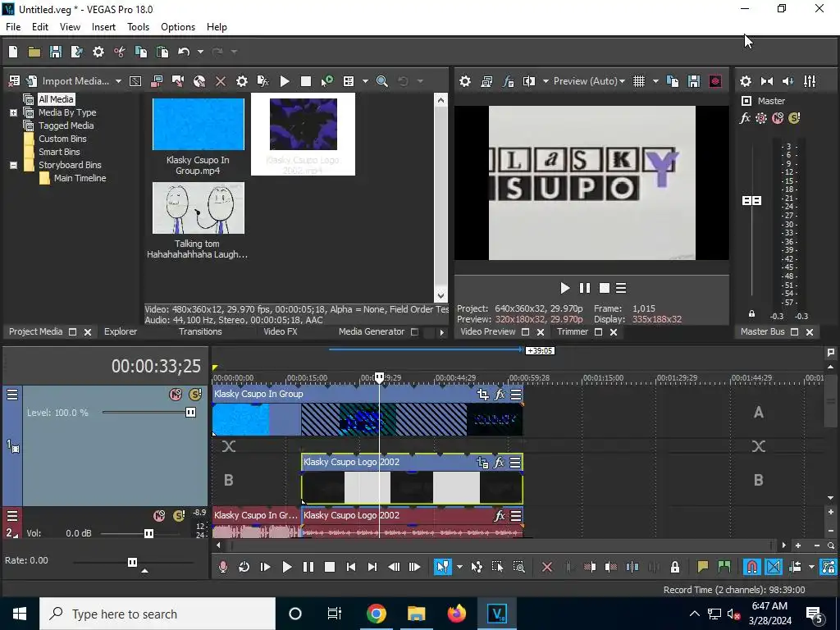This screenshot has height=630, width=840.
Task: Click the Cut scissors icon
Action: pyautogui.click(x=120, y=52)
